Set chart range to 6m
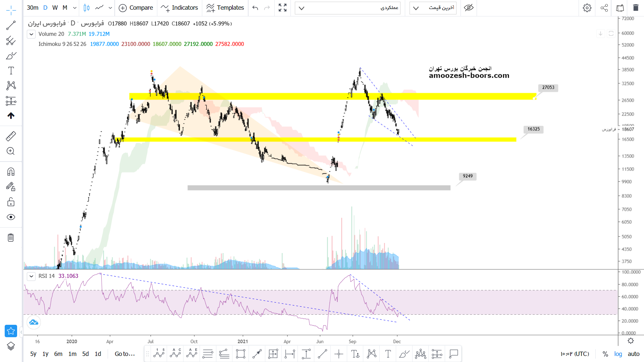The height and width of the screenshot is (362, 644). pos(58,354)
